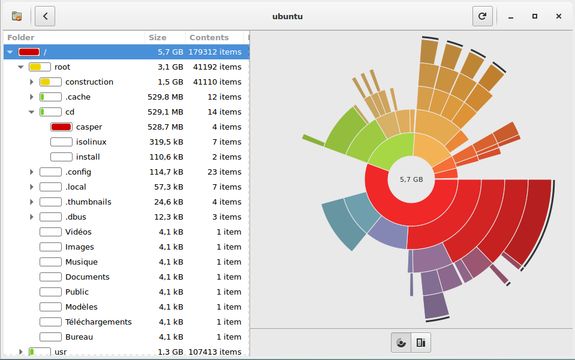Select the Documents folder row
Viewport: 575px width, 360px height.
click(x=126, y=277)
